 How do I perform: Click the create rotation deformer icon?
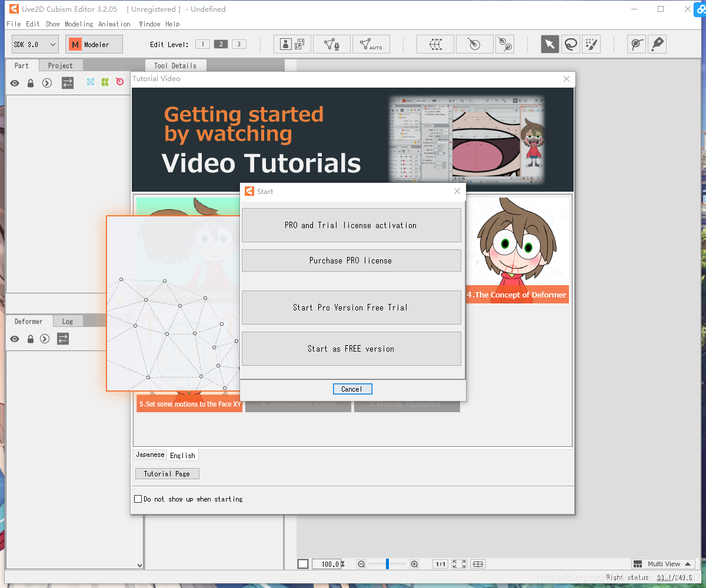pos(475,44)
